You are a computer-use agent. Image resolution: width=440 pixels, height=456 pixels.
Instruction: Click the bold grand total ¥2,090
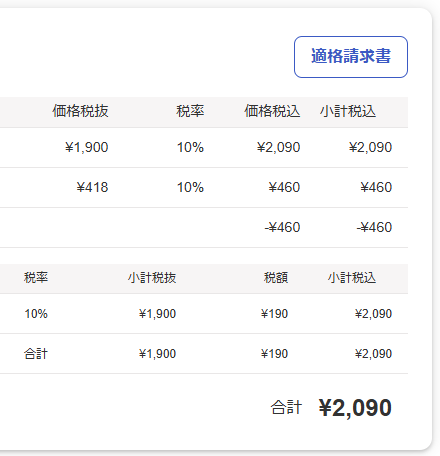(355, 408)
